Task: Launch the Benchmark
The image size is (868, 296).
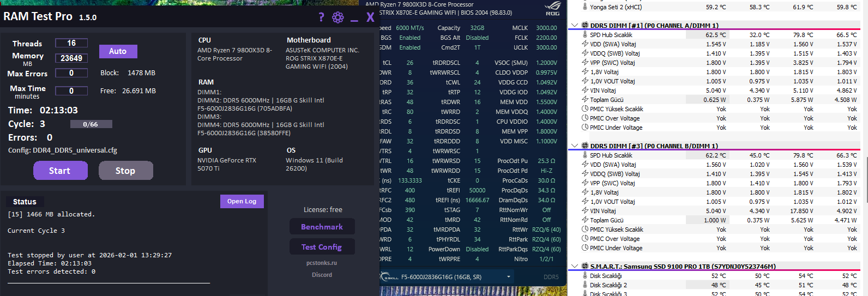Action: 322,227
